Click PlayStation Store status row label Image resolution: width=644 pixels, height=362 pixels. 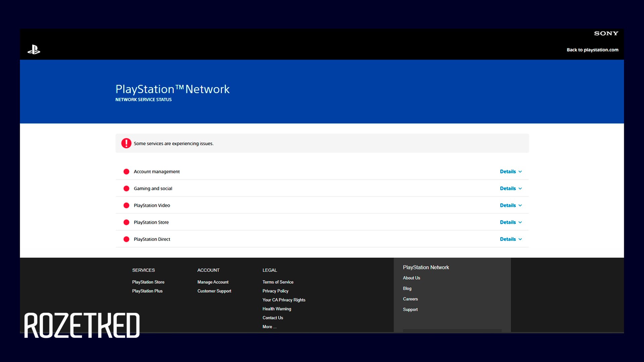point(151,222)
